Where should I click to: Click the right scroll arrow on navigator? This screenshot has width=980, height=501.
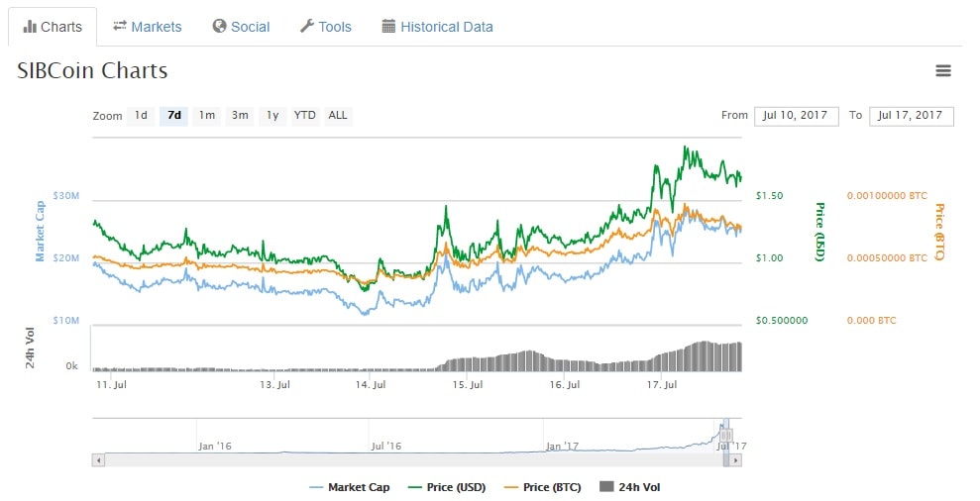click(x=736, y=459)
